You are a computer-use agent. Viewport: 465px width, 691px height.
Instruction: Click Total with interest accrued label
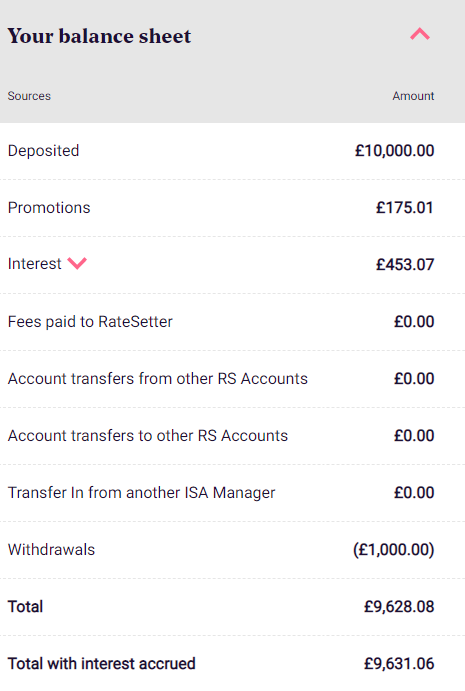click(x=102, y=664)
